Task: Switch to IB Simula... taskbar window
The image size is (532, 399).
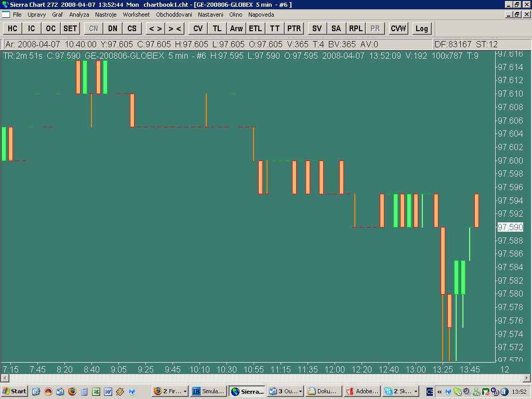Action: pos(208,391)
